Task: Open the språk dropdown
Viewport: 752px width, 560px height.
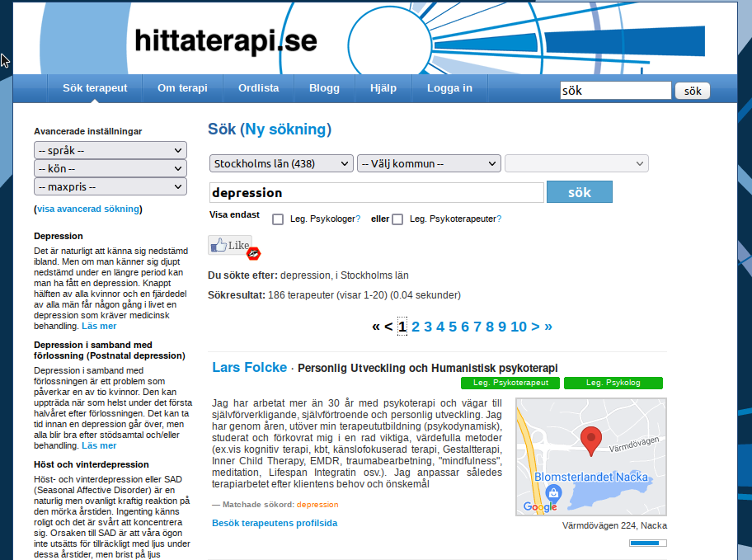Action: pyautogui.click(x=110, y=150)
